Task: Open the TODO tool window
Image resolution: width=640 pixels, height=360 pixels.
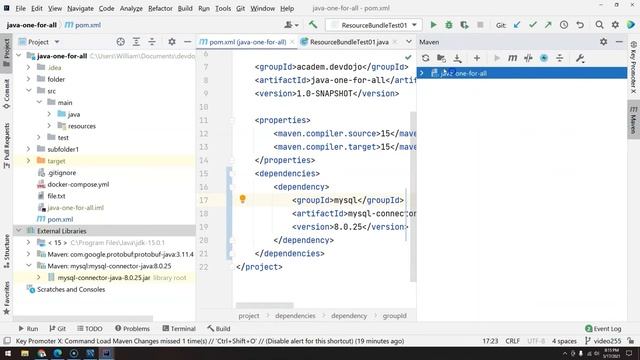Action: tap(90, 328)
